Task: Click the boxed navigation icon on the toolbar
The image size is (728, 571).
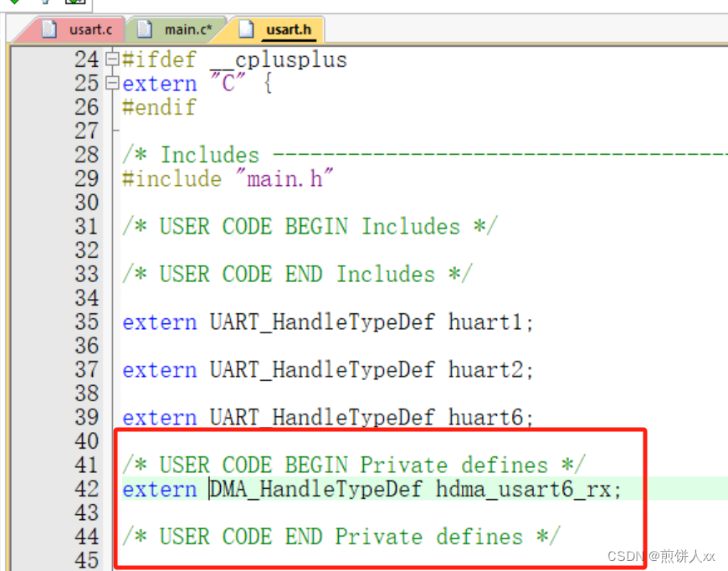Action: click(x=74, y=4)
